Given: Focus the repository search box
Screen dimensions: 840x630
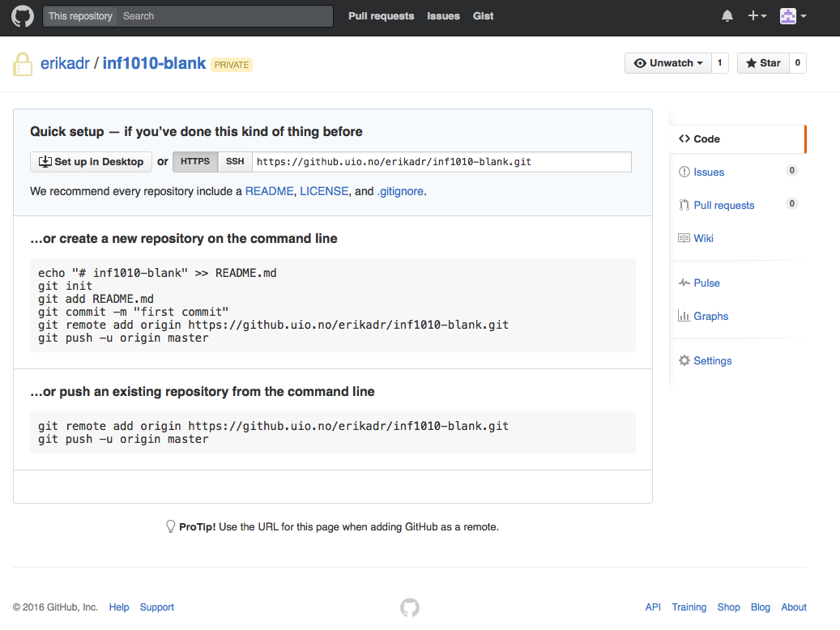Looking at the screenshot, I should (x=225, y=16).
